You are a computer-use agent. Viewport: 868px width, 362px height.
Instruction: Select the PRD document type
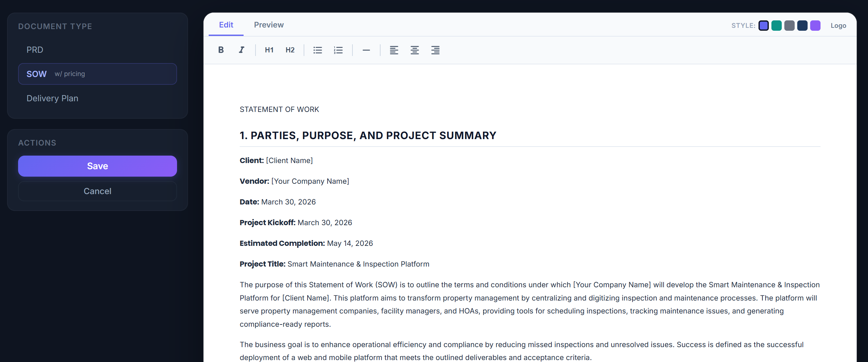[x=35, y=49]
